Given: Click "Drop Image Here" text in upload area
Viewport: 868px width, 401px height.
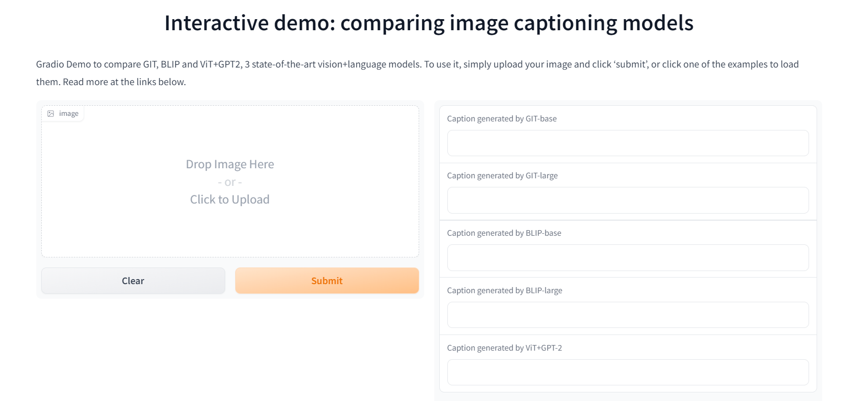Looking at the screenshot, I should 230,164.
